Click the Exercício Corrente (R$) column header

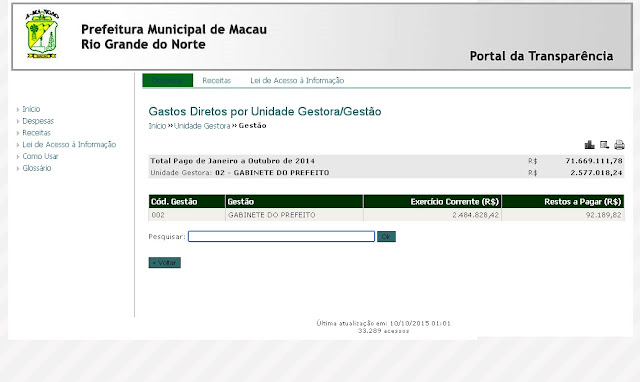coord(432,202)
